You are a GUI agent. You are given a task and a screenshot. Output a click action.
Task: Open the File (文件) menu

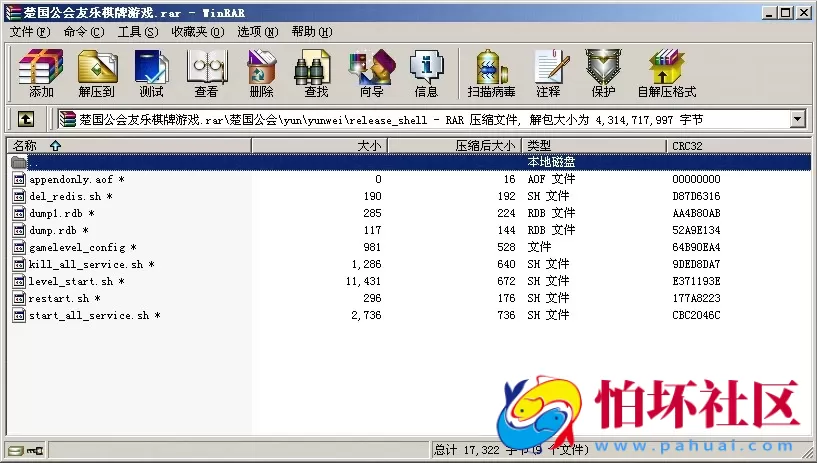tap(30, 32)
